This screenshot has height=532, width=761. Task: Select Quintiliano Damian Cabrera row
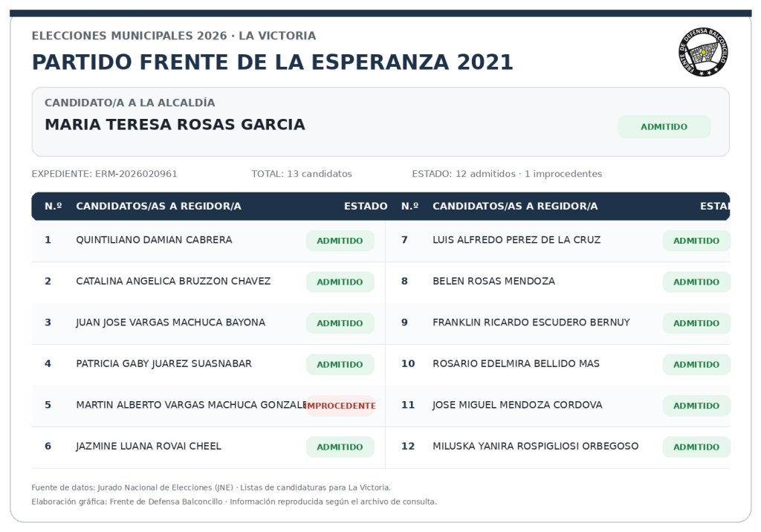click(208, 240)
